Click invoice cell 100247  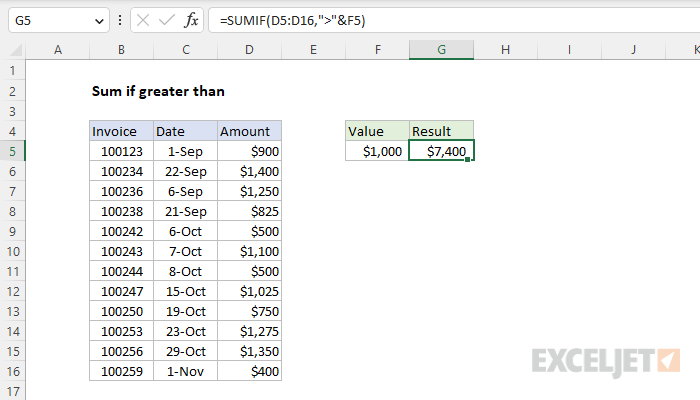(x=121, y=292)
